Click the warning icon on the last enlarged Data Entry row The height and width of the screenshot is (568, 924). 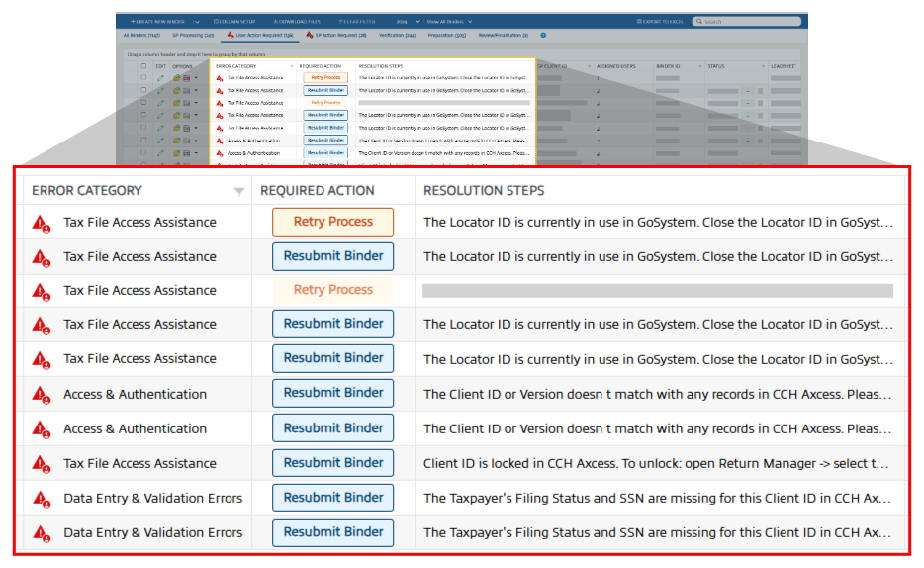(41, 533)
